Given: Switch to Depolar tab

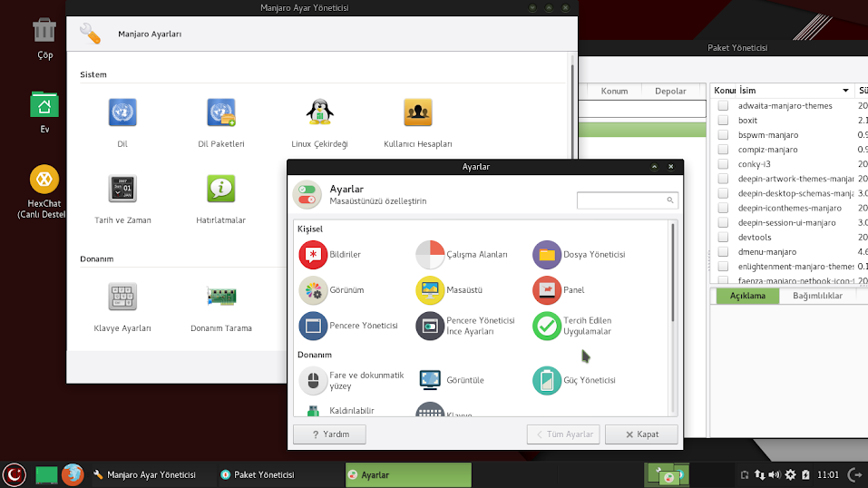Looking at the screenshot, I should [670, 91].
